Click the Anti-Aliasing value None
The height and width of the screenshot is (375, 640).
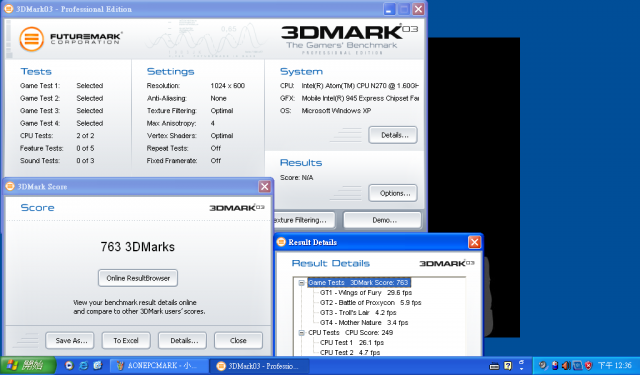[x=218, y=98]
